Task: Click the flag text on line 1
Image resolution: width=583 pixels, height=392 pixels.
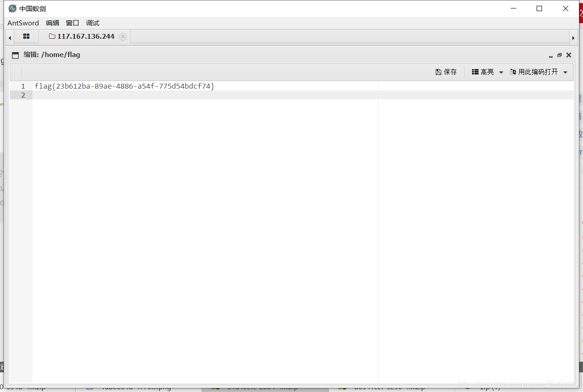Action: coord(124,86)
